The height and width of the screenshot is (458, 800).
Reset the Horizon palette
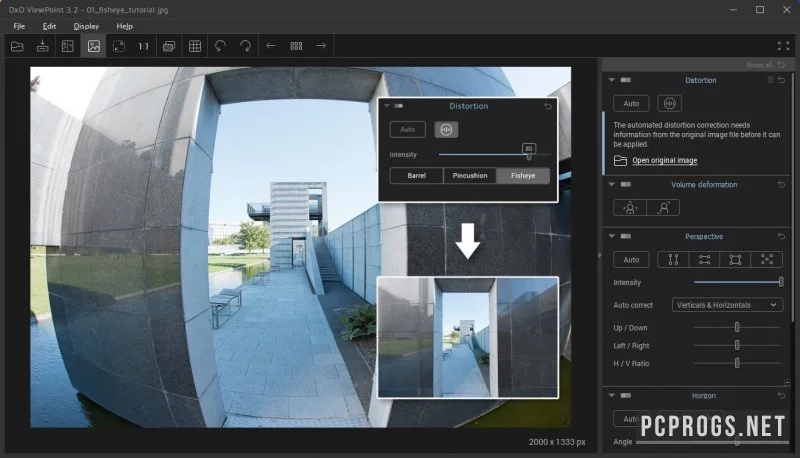782,395
